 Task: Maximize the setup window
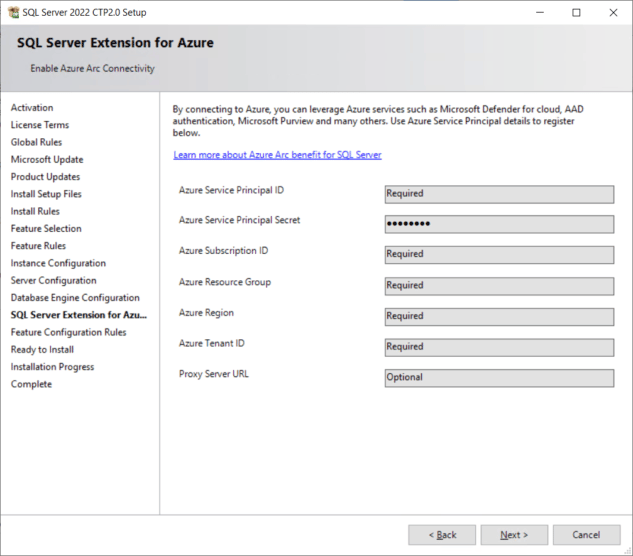(576, 13)
